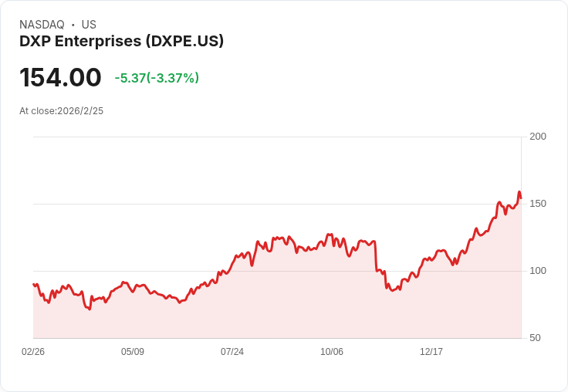Image resolution: width=568 pixels, height=392 pixels.
Task: Click the 12/17 x-axis date label
Action: point(431,351)
